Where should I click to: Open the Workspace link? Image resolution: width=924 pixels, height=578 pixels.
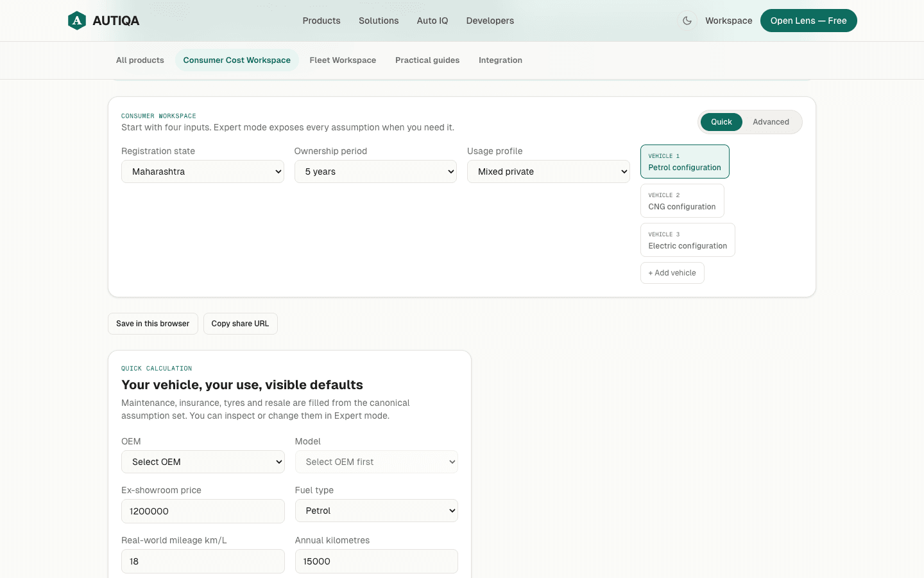pos(729,21)
